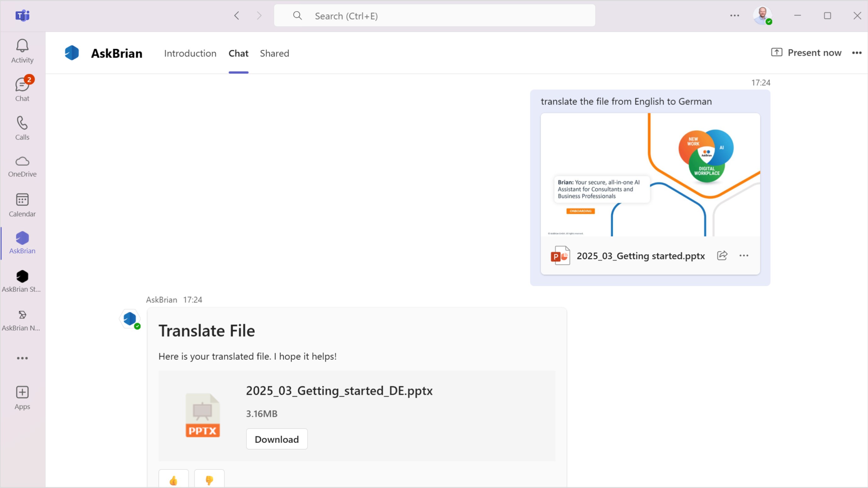Viewport: 868px width, 488px height.
Task: Click the Search (Ctrl+E) field
Action: [x=435, y=16]
